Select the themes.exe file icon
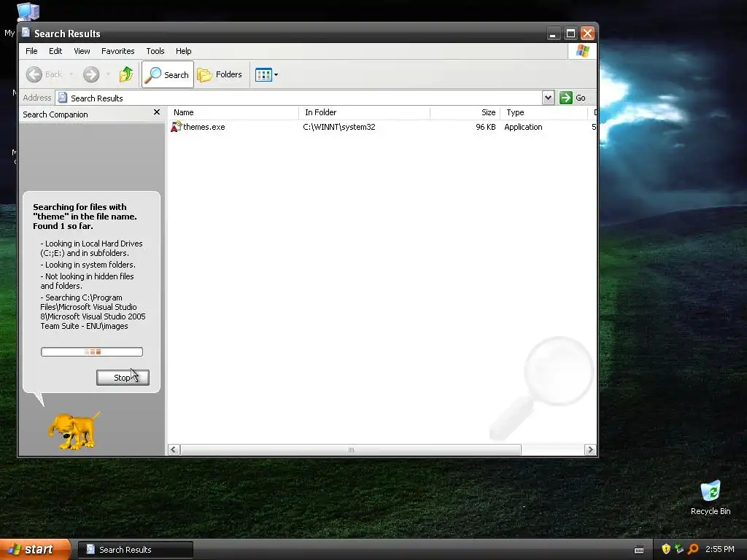Image resolution: width=747 pixels, height=560 pixels. pyautogui.click(x=177, y=127)
